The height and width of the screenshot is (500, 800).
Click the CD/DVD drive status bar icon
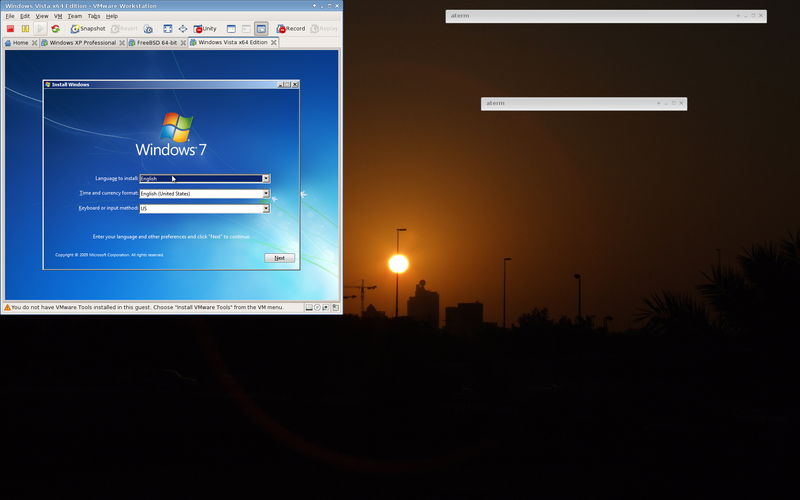pos(317,308)
